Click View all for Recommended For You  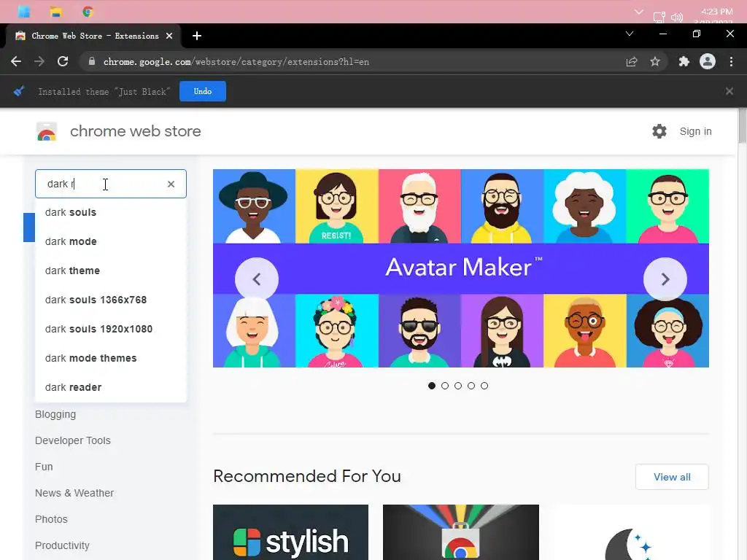tap(672, 477)
